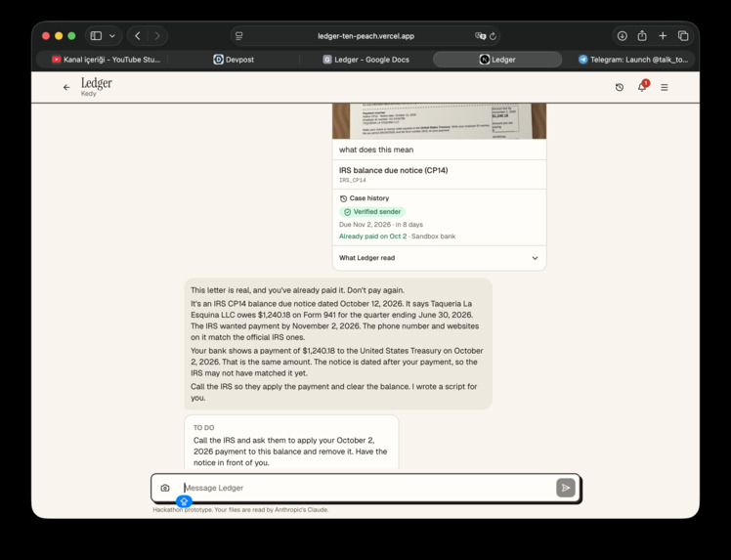Switch to Telegram Launch tab

[633, 60]
